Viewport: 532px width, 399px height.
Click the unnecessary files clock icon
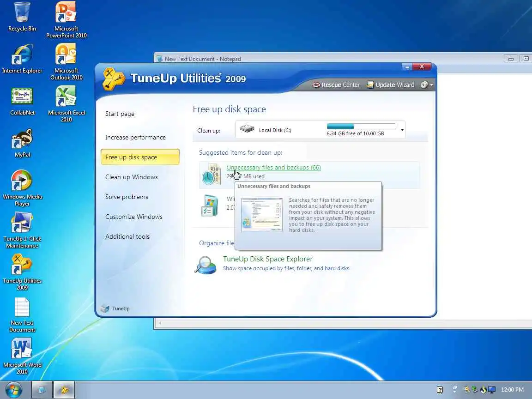tap(211, 174)
